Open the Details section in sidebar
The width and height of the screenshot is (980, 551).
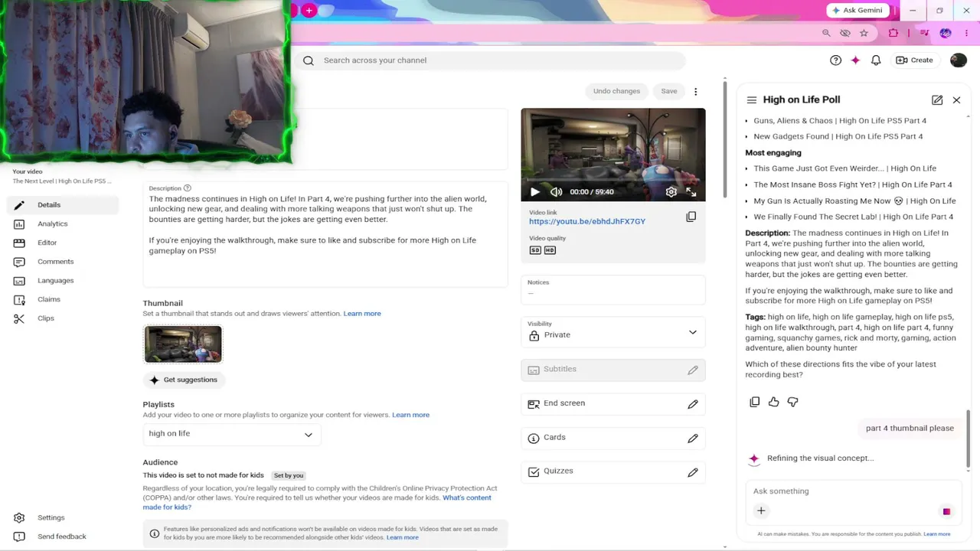click(x=63, y=205)
